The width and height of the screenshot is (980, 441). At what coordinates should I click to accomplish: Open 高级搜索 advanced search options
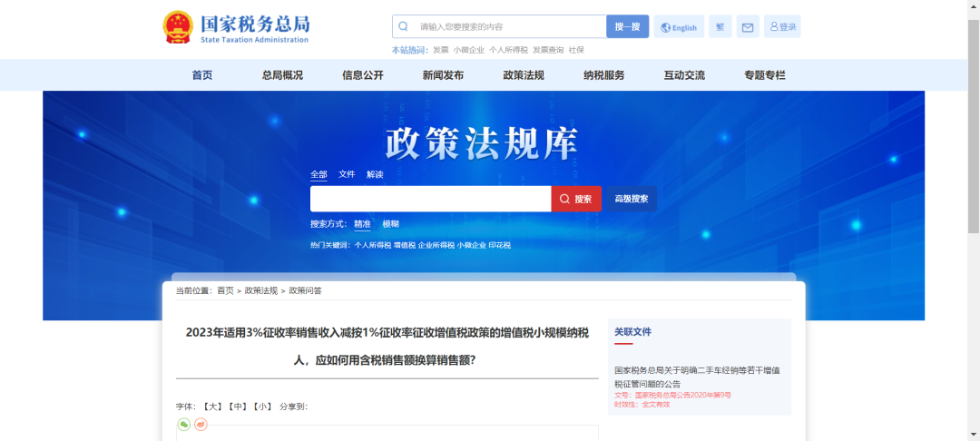pos(632,199)
